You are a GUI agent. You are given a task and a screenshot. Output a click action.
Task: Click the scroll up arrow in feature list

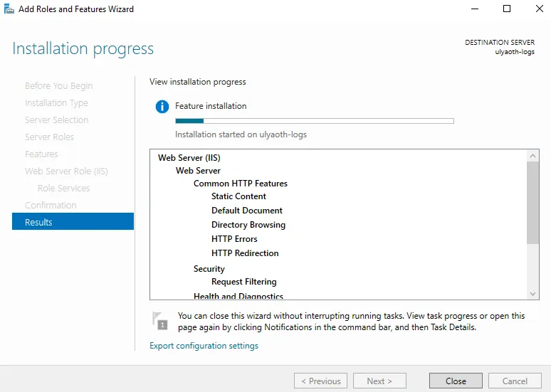click(x=533, y=156)
